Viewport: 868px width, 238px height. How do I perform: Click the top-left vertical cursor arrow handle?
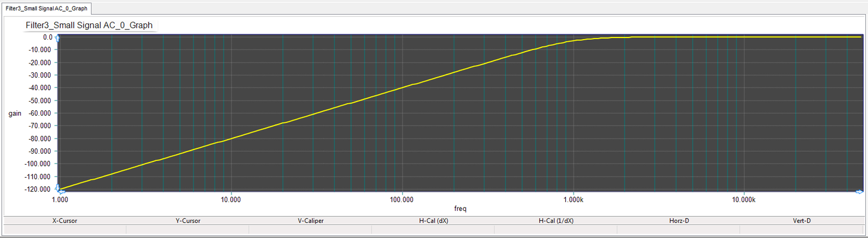[x=58, y=38]
